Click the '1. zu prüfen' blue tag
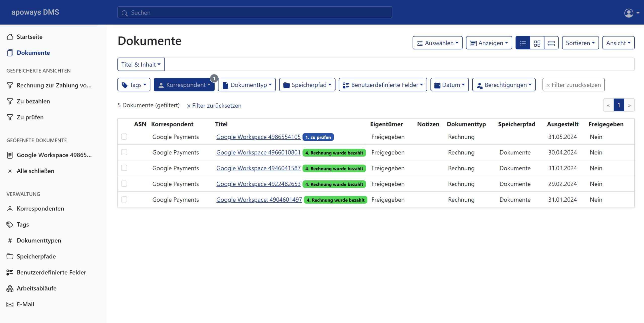 click(318, 137)
